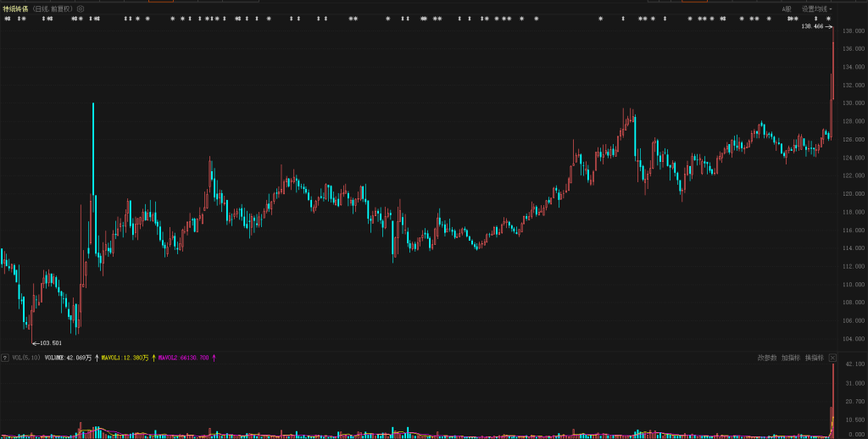Toggle the VOLUME 42.069万 series label
The image size is (868, 439).
pyautogui.click(x=68, y=358)
